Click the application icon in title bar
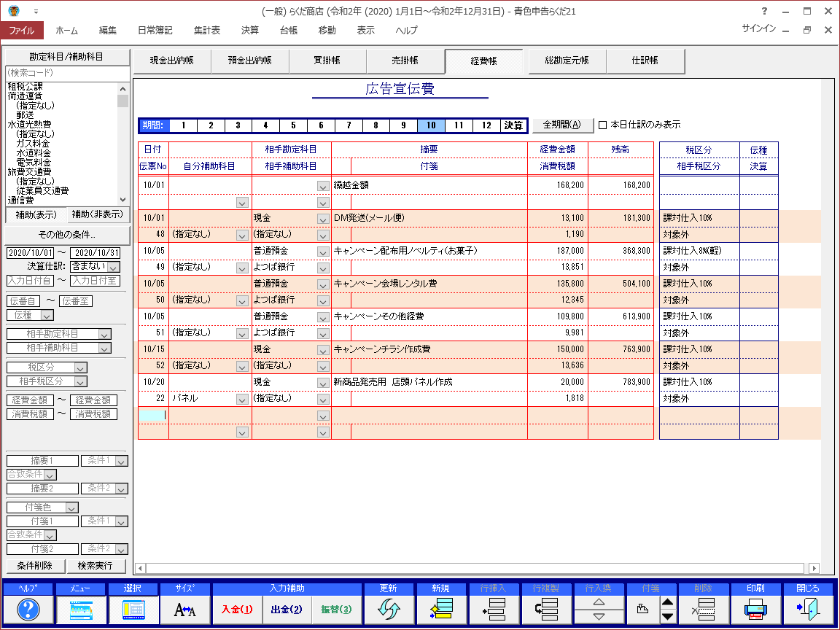 [14, 11]
